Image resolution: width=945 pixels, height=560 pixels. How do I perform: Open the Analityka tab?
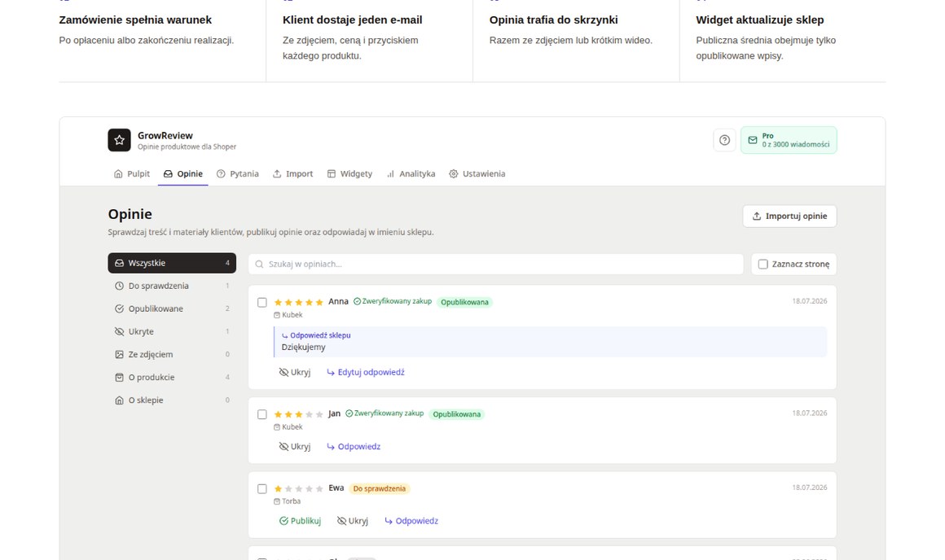tap(411, 173)
